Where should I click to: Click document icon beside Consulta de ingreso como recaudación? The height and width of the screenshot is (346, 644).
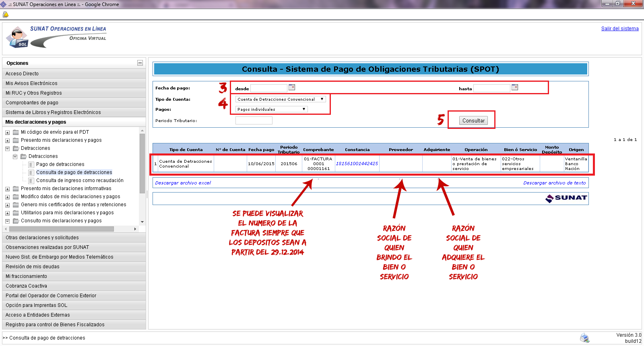31,180
